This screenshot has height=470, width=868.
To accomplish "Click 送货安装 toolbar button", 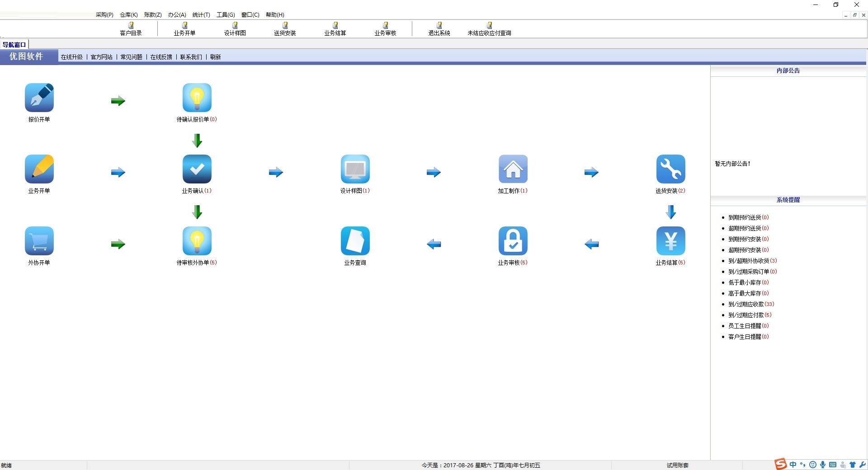I will click(x=285, y=29).
